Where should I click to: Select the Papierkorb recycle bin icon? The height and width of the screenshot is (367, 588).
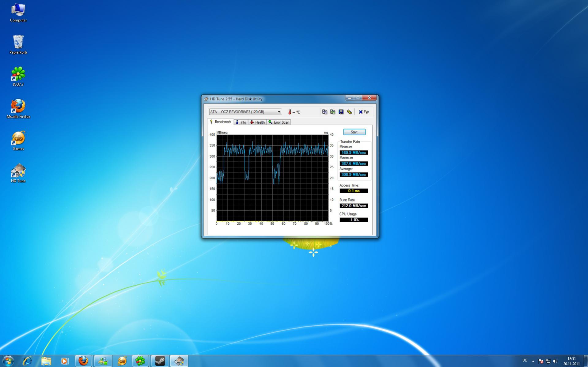pos(18,45)
